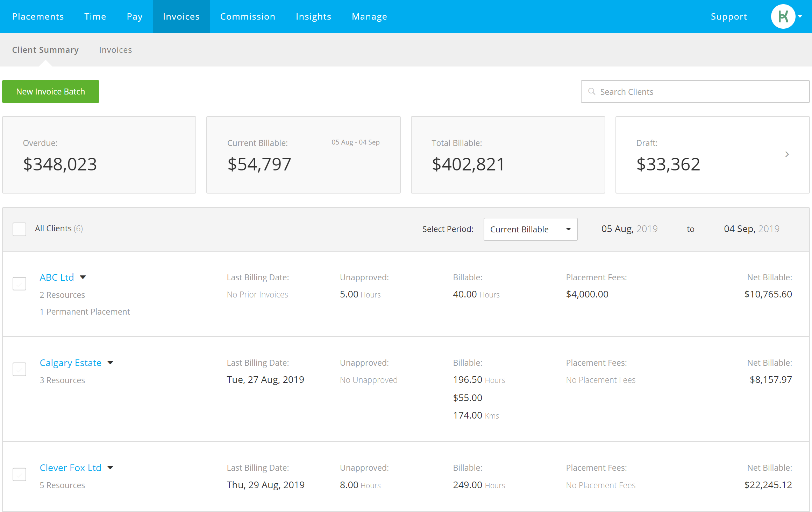Open the Manage menu
Viewport: 812px width, 512px height.
coord(369,16)
